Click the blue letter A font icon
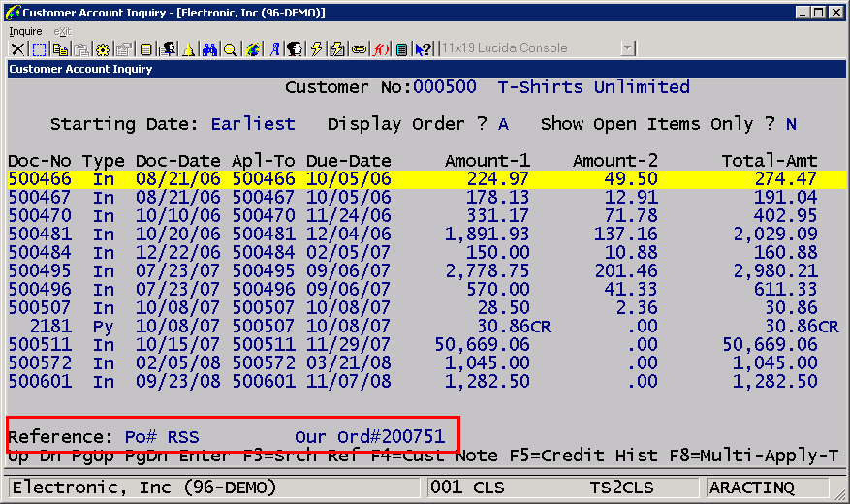The width and height of the screenshot is (850, 504). [x=275, y=49]
